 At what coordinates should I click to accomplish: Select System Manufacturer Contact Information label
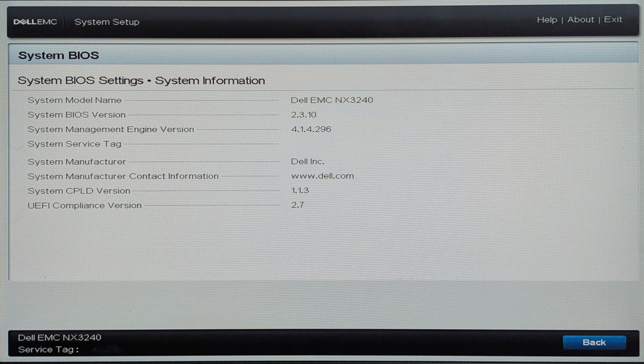coord(123,176)
